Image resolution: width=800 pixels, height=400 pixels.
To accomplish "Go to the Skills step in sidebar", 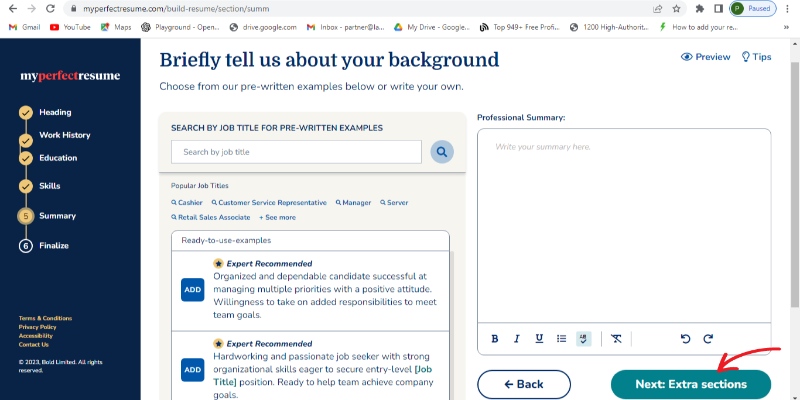I will point(50,186).
